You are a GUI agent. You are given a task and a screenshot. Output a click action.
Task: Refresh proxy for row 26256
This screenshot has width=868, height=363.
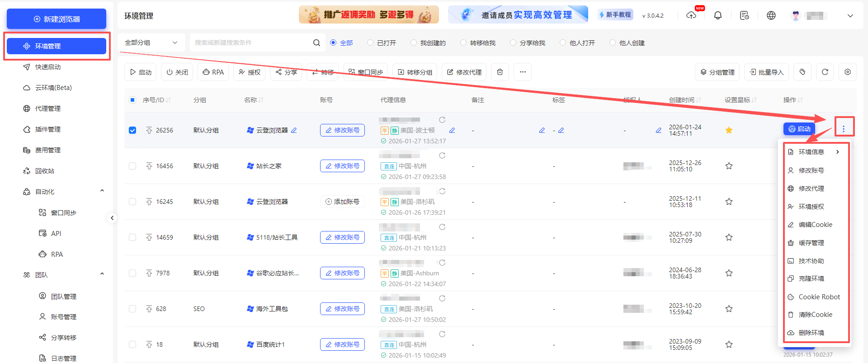(x=442, y=120)
